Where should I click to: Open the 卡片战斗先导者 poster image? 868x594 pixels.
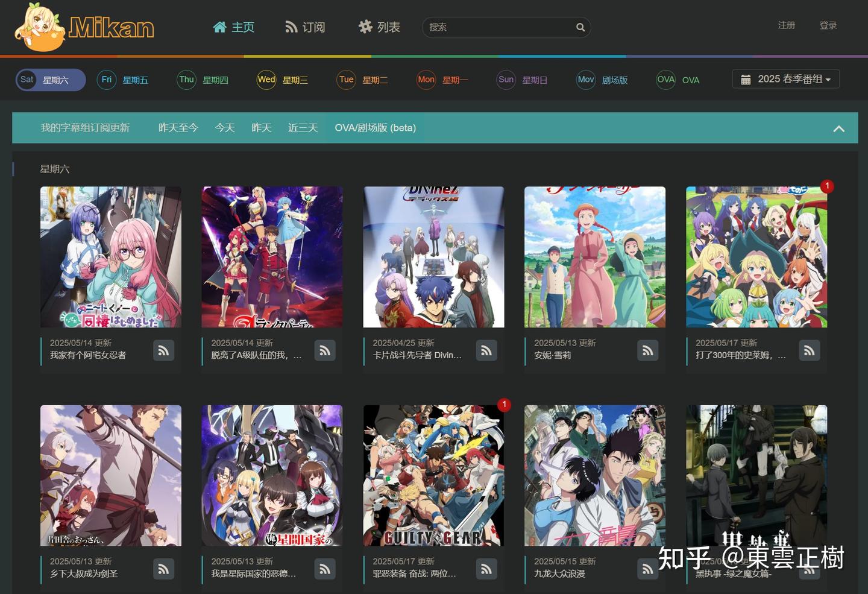click(x=433, y=257)
